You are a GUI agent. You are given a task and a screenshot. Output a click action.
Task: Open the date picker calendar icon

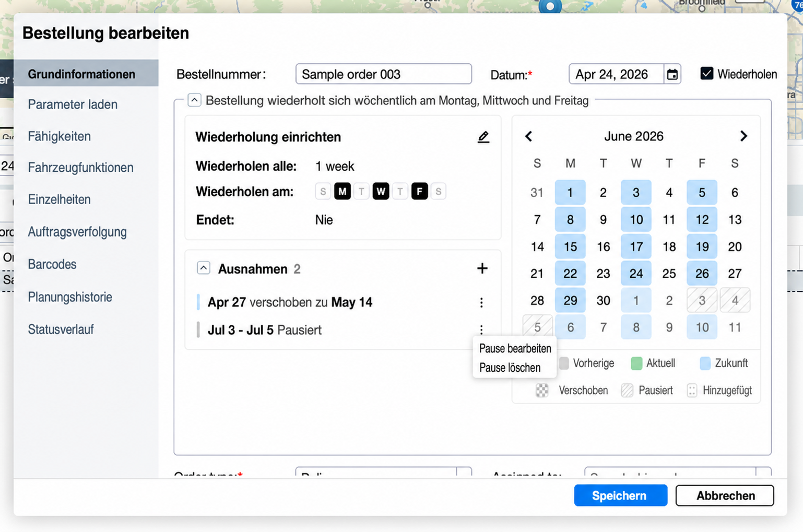[672, 74]
